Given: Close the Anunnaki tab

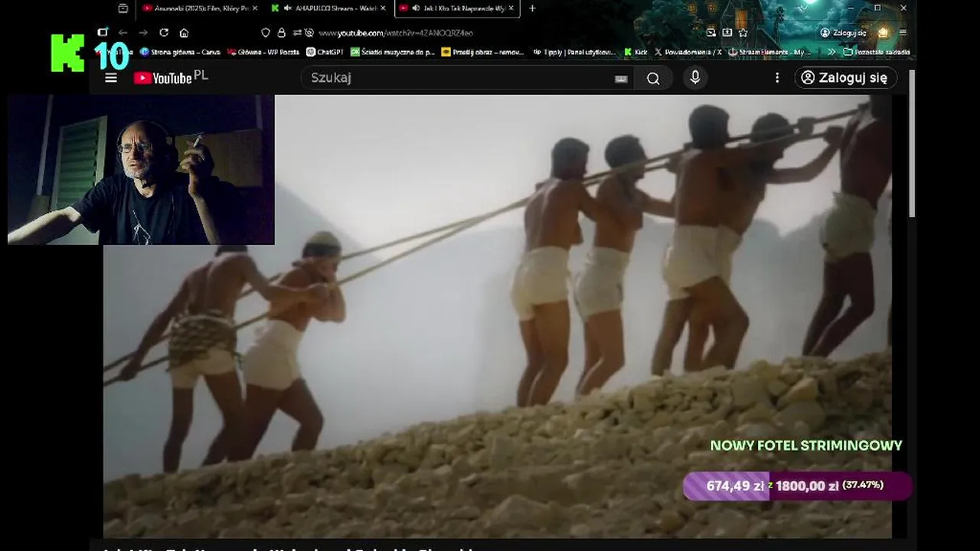Looking at the screenshot, I should click(255, 8).
